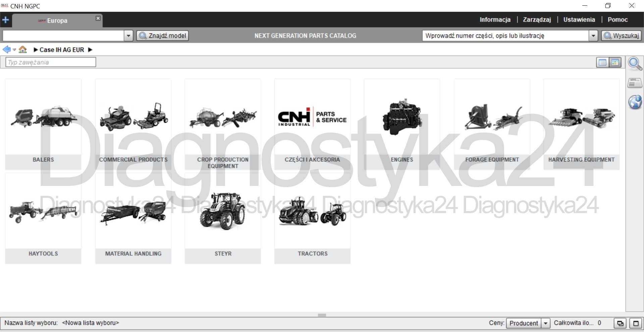Image resolution: width=644 pixels, height=332 pixels.
Task: Open the BALERS category
Action: pyautogui.click(x=43, y=124)
